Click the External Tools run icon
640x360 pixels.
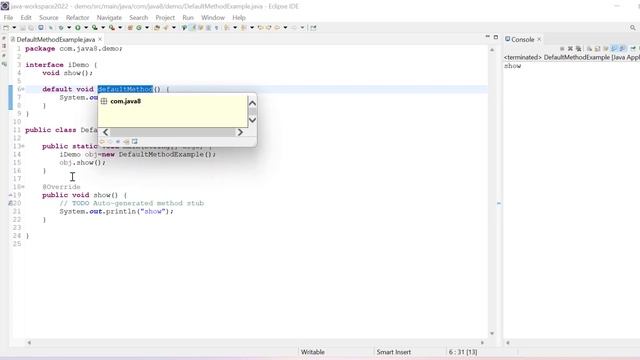111,28
